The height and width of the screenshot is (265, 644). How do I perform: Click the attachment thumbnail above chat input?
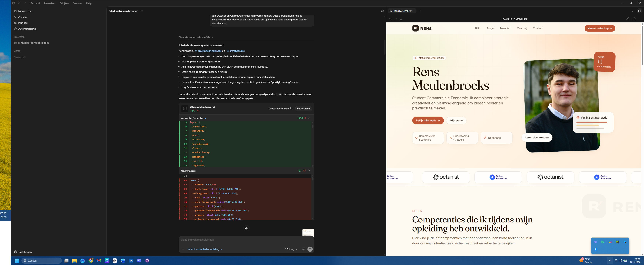coord(308,232)
